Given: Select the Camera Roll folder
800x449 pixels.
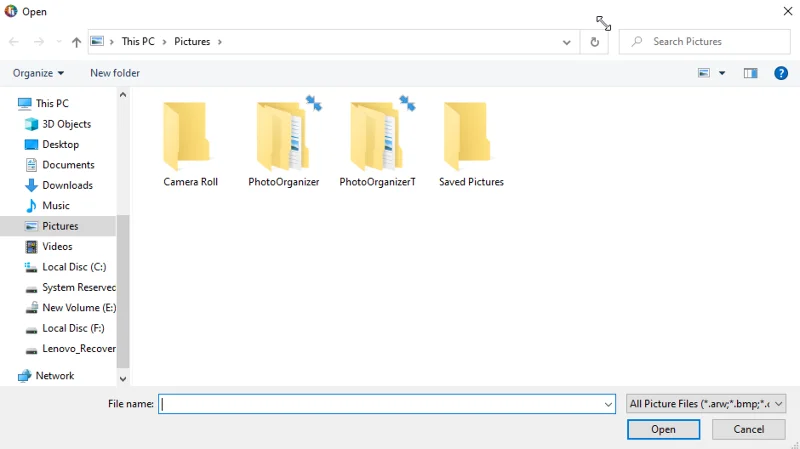Looking at the screenshot, I should point(190,144).
